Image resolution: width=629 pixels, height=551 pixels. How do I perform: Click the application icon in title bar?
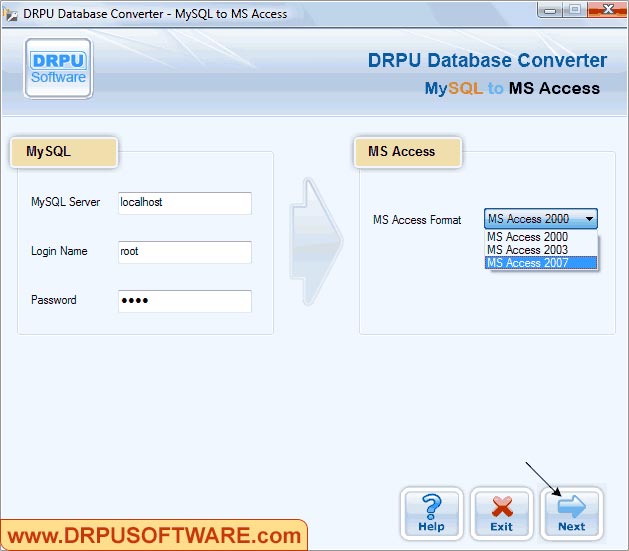click(x=10, y=14)
